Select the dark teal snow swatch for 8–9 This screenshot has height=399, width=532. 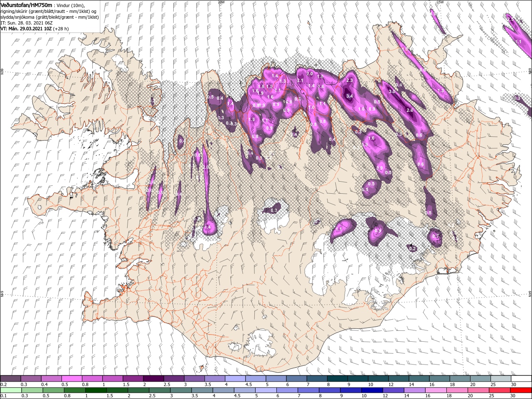(337, 379)
